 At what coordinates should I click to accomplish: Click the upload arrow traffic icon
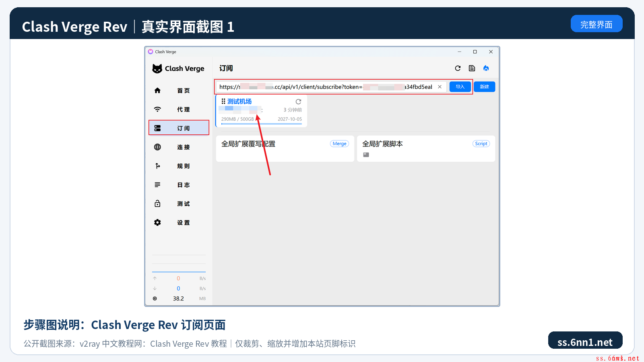click(x=155, y=278)
